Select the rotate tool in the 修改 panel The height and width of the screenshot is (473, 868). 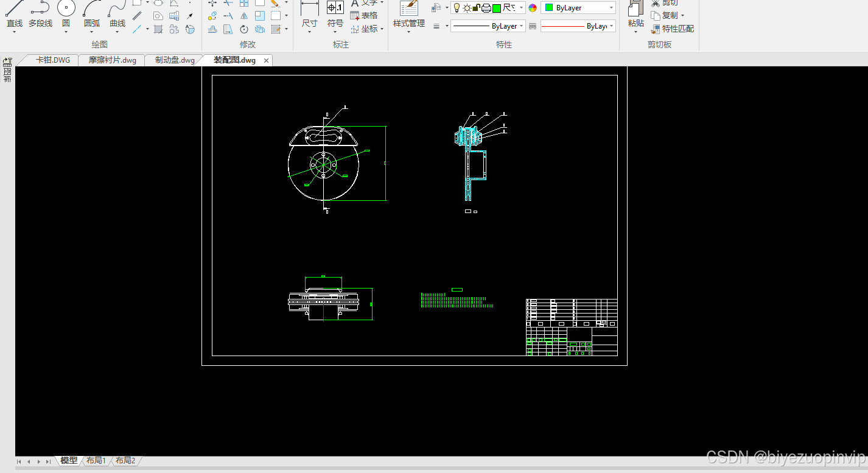point(244,29)
